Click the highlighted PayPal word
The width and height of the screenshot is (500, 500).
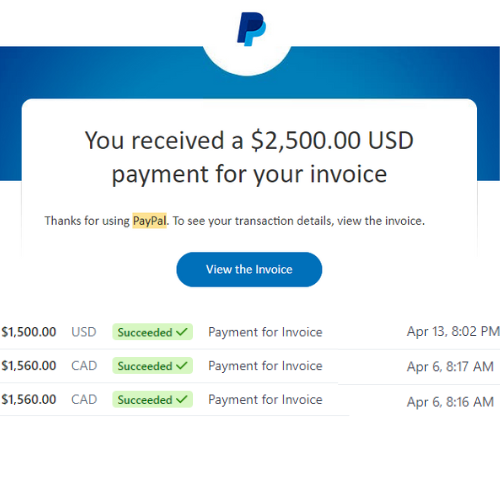[x=149, y=221]
